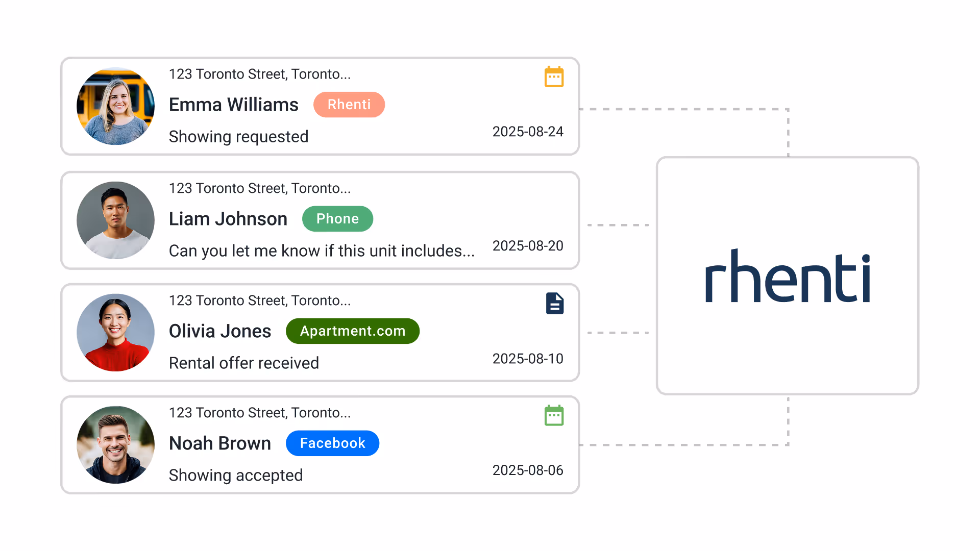Open Emma Williams profile photo
Viewport: 980px width, 551px height.
pyautogui.click(x=115, y=106)
